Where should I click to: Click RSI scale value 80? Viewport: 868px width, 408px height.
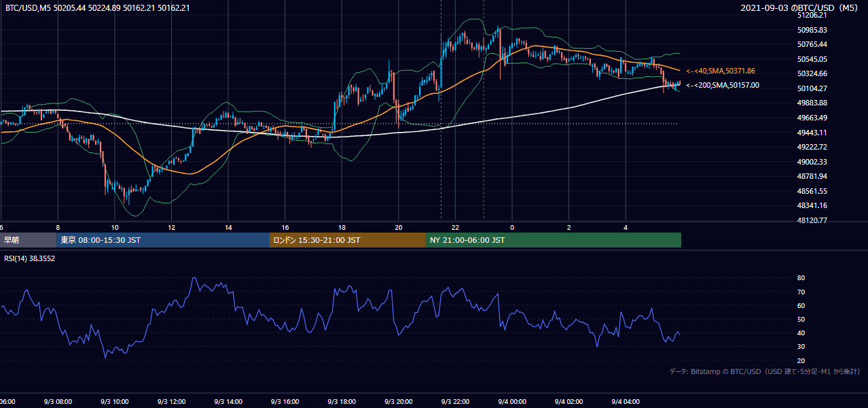click(801, 278)
